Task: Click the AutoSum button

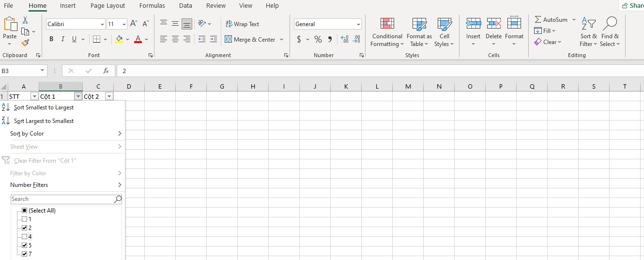Action: pos(551,20)
